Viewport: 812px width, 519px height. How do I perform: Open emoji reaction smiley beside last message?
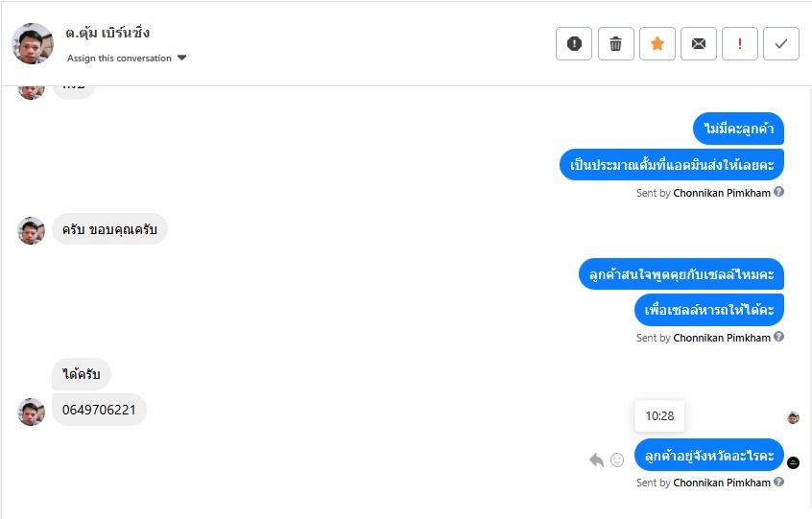[x=617, y=460]
